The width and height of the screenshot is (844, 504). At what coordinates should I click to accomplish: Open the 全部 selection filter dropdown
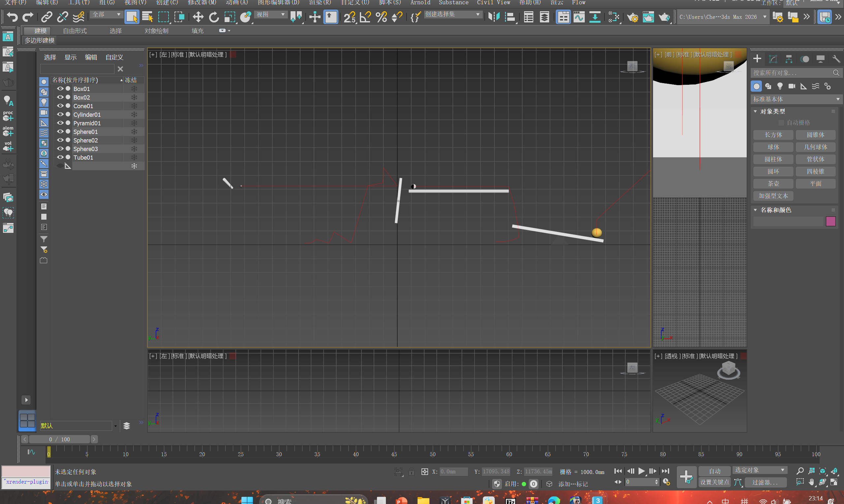pos(106,15)
